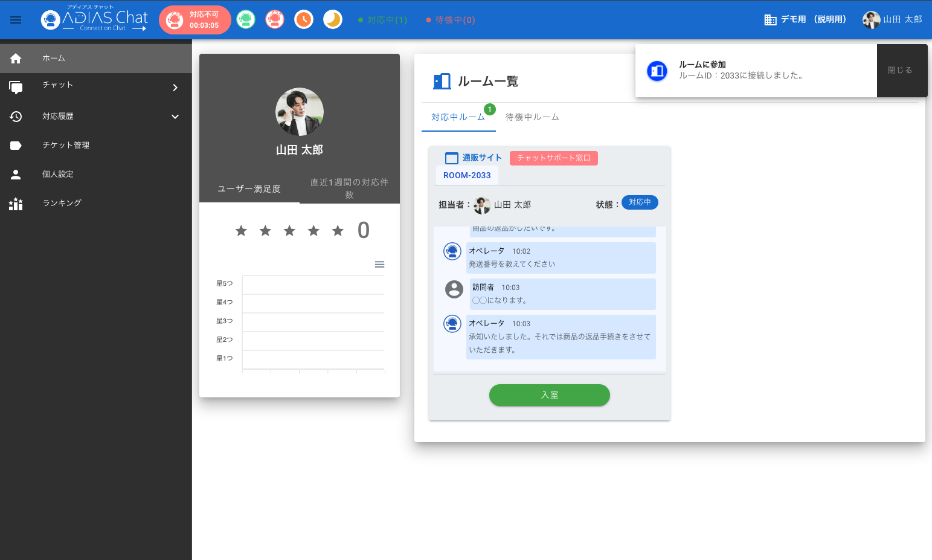
Task: Open the satisfaction chart hamburger menu
Action: tap(379, 265)
